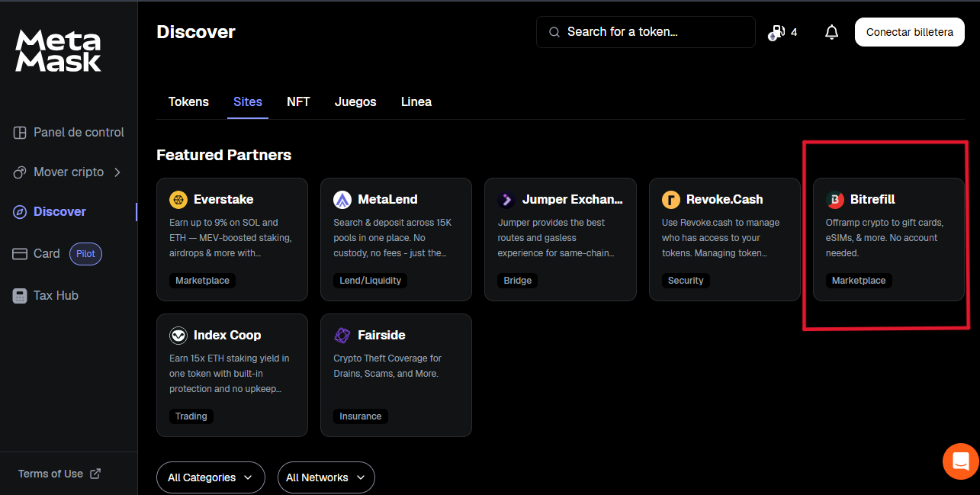Click the Search for a token field

[x=645, y=32]
